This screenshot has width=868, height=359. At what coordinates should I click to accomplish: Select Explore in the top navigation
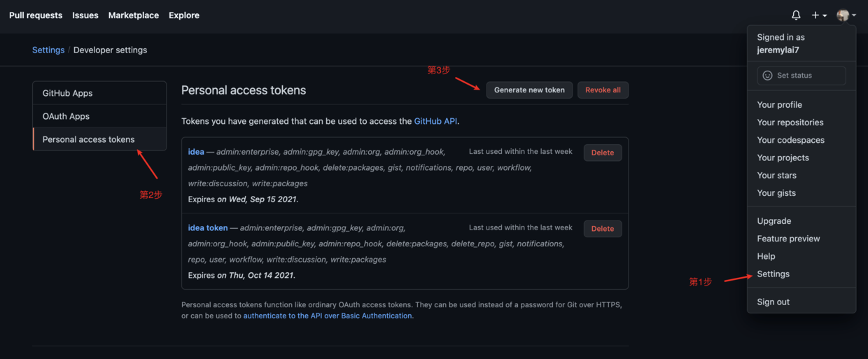click(x=184, y=15)
